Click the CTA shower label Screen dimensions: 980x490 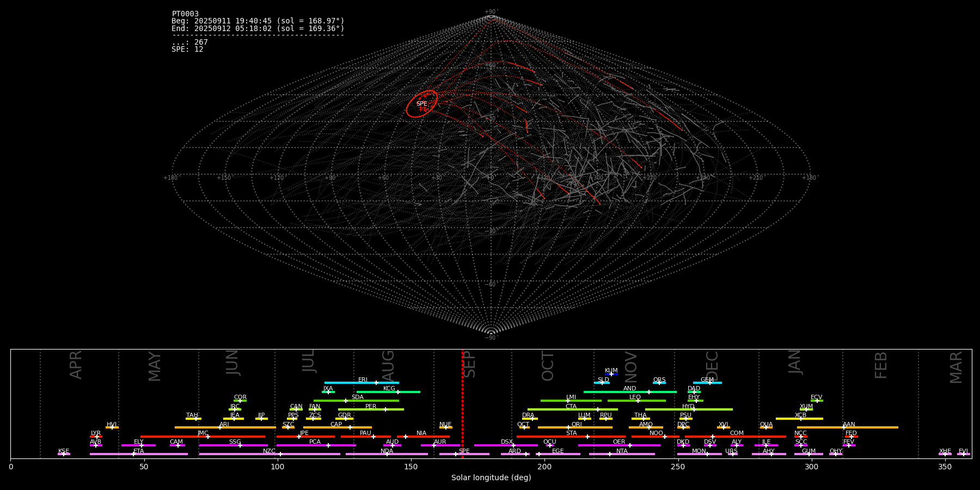(571, 406)
